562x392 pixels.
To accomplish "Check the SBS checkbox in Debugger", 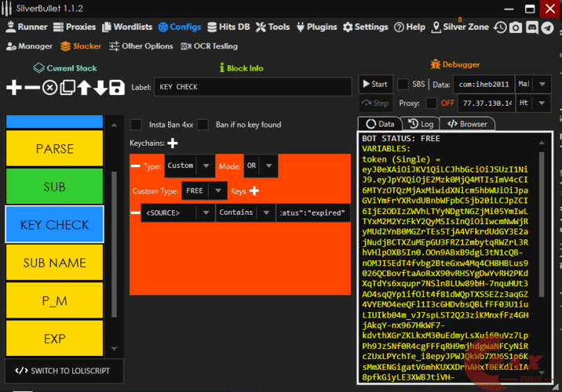I will [x=403, y=84].
